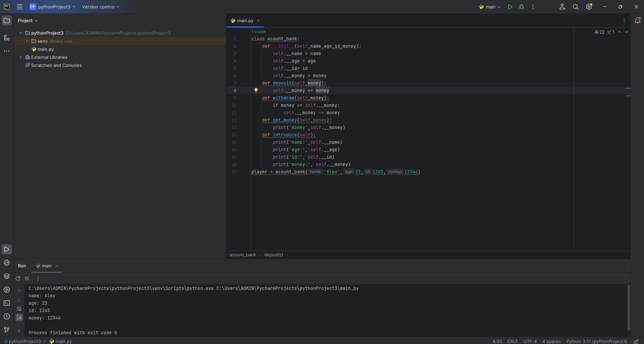This screenshot has height=344, width=644.
Task: Open Services tool window
Action: (7, 290)
